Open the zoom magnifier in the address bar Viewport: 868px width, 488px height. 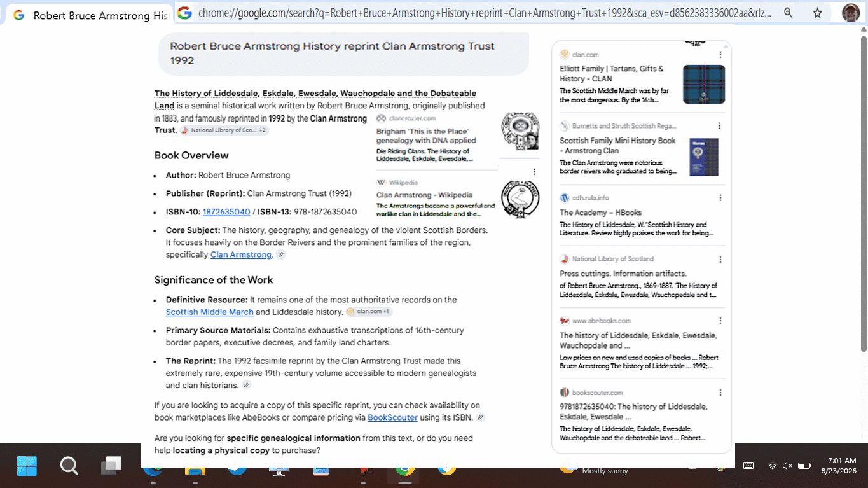(788, 13)
